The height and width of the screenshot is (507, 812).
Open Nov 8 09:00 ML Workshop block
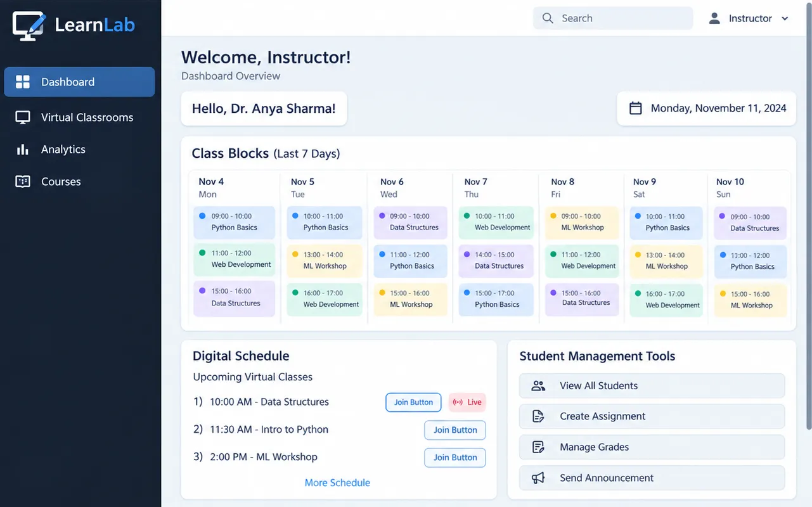(581, 222)
